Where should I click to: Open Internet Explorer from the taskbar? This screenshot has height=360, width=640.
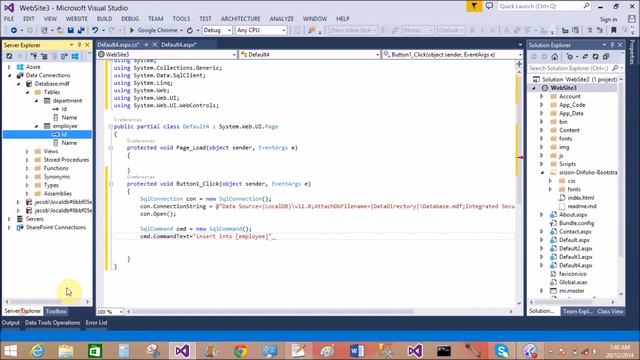tap(37, 351)
